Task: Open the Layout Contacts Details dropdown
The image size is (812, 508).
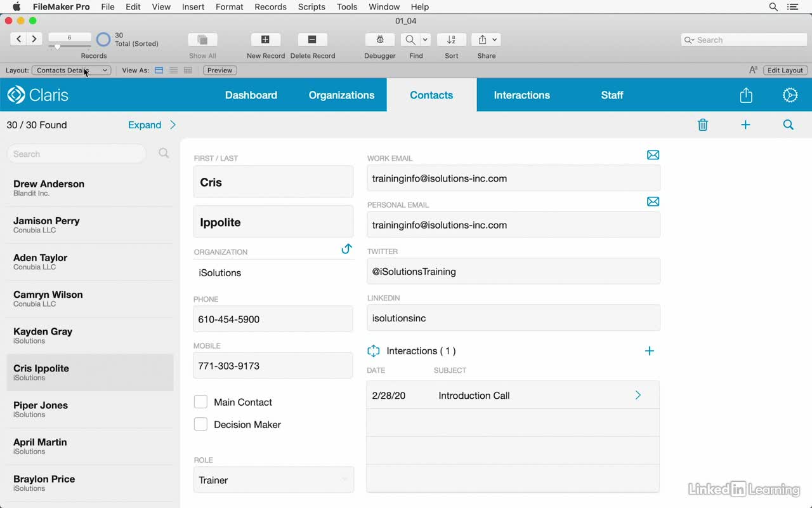Action: click(x=72, y=70)
